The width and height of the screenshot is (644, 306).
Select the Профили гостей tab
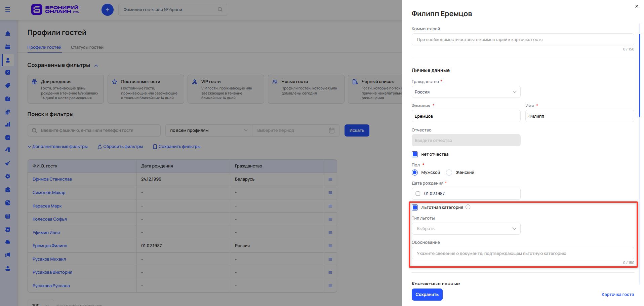click(x=44, y=47)
